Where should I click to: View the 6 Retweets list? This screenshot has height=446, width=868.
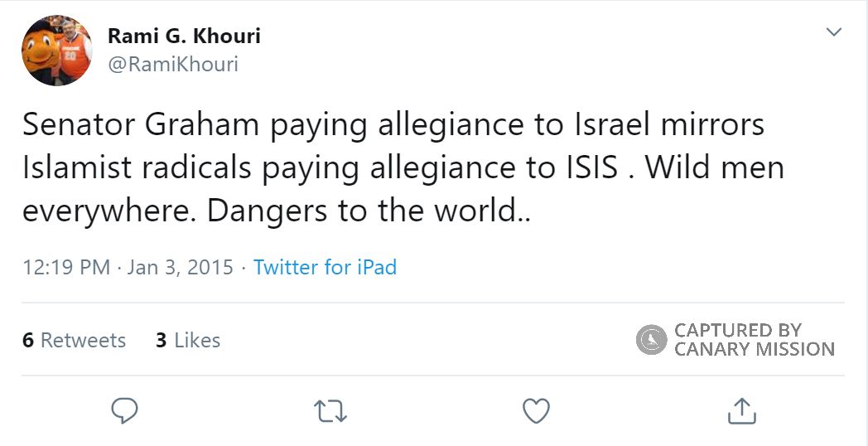pyautogui.click(x=74, y=340)
